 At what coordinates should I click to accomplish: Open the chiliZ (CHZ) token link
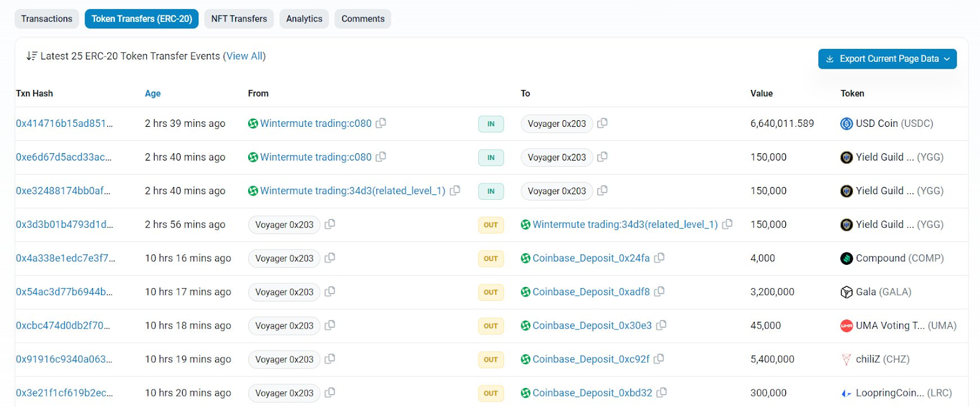click(883, 359)
